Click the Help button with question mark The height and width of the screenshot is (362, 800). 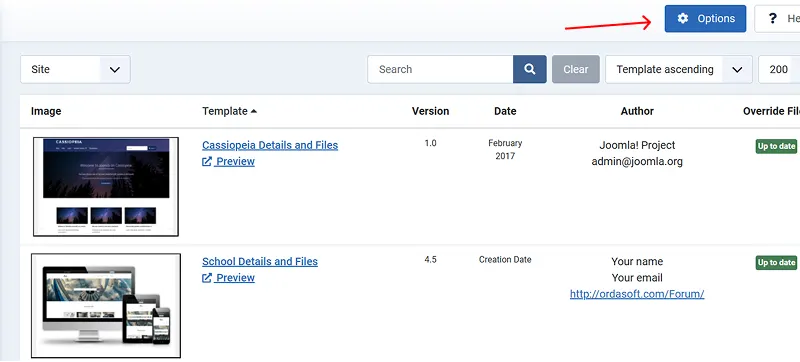coord(777,19)
